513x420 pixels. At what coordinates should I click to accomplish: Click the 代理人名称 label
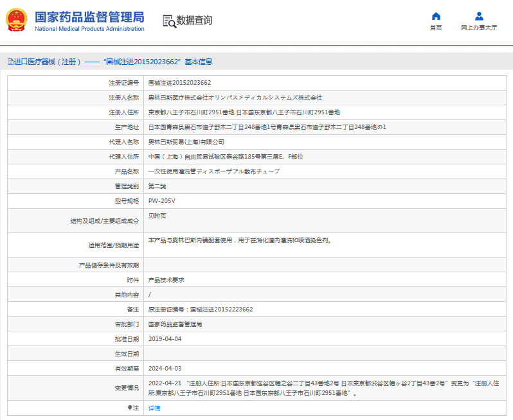pyautogui.click(x=123, y=142)
